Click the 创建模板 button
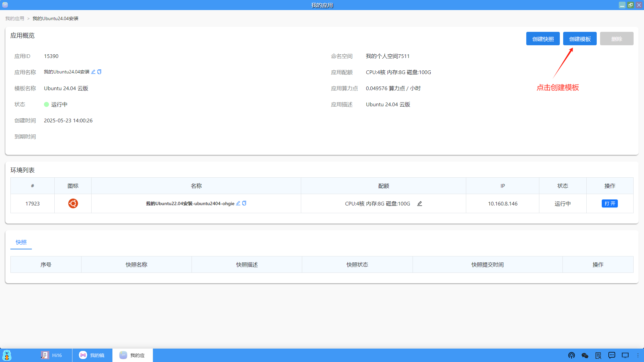Image resolution: width=644 pixels, height=362 pixels. pos(580,39)
